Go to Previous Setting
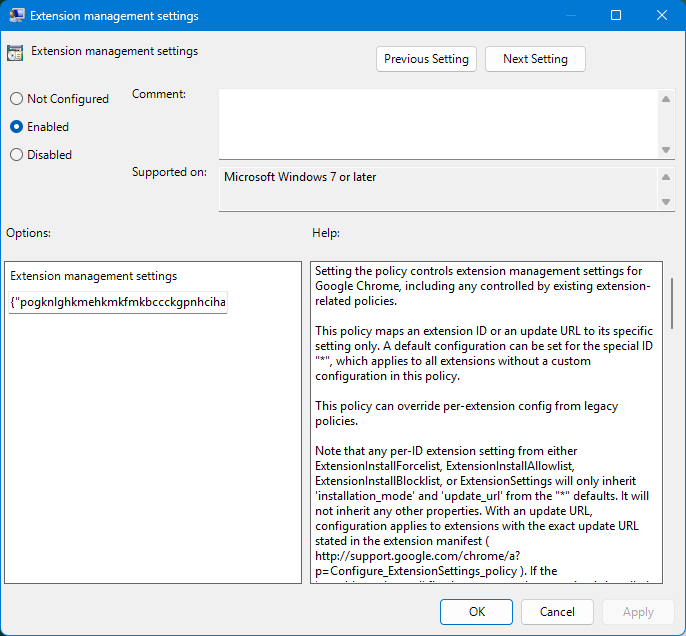686x636 pixels. tap(426, 59)
